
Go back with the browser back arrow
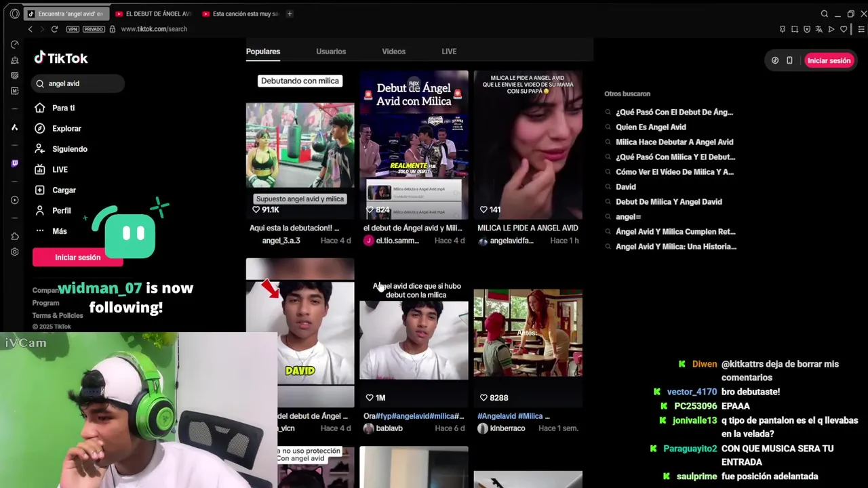coord(30,29)
